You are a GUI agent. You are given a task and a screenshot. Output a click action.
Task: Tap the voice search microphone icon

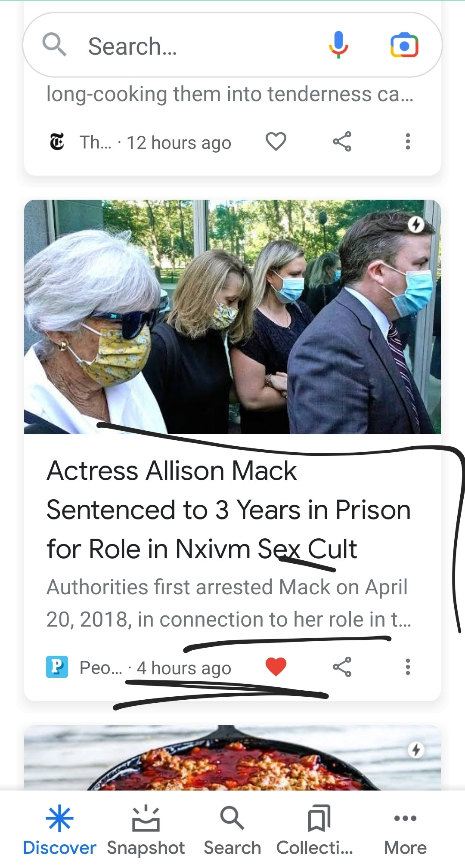[x=338, y=45]
